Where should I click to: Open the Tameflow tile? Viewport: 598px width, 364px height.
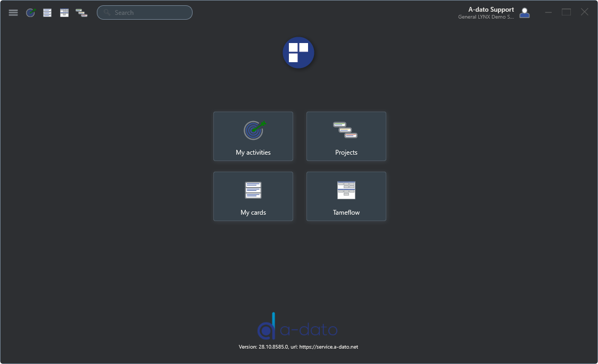point(346,196)
